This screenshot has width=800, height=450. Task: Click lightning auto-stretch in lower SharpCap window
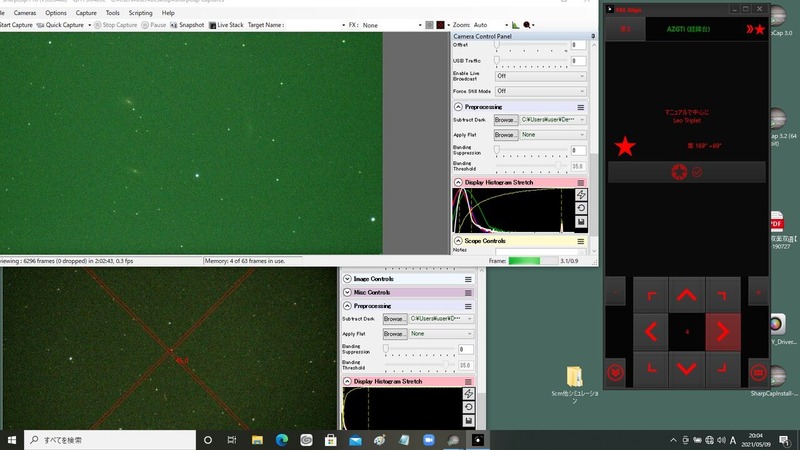468,394
